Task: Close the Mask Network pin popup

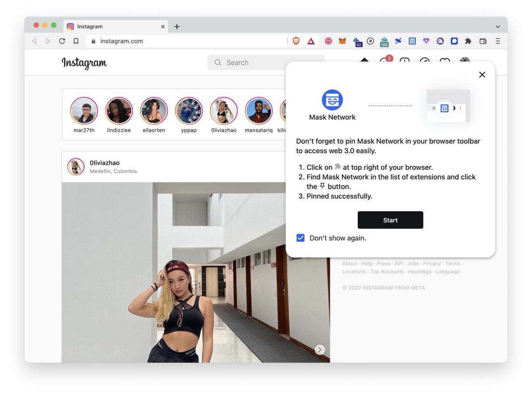Action: coord(482,75)
